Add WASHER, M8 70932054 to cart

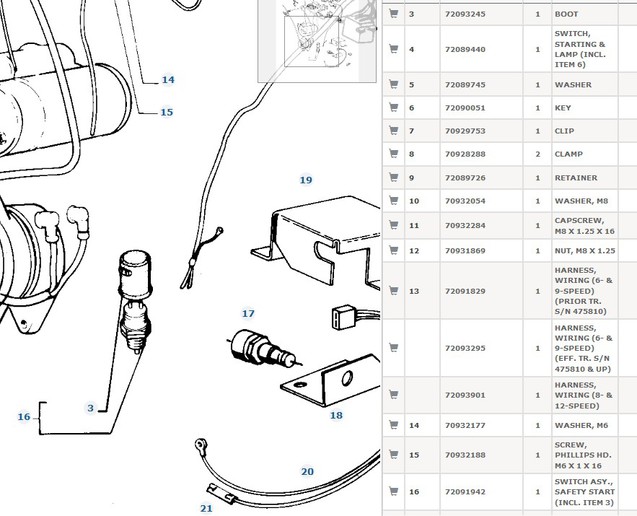(393, 200)
